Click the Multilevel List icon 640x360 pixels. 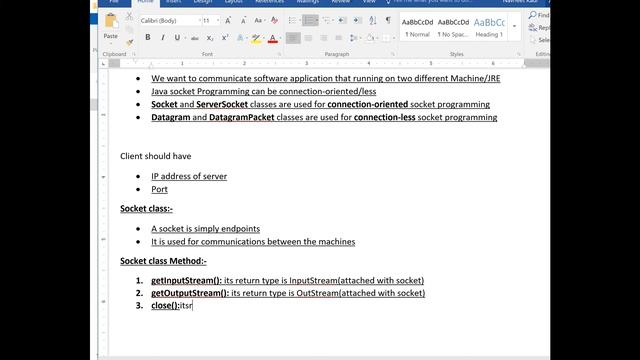click(326, 20)
